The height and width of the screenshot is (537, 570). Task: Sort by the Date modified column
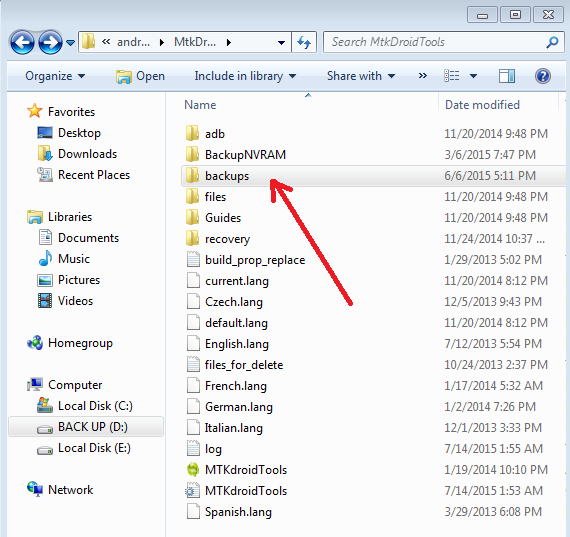point(482,105)
